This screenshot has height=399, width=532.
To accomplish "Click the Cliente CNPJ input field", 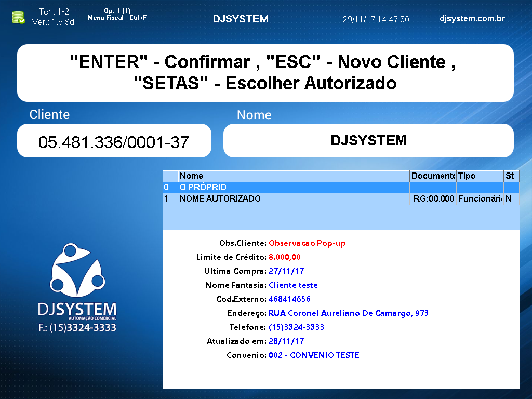I will tap(114, 140).
